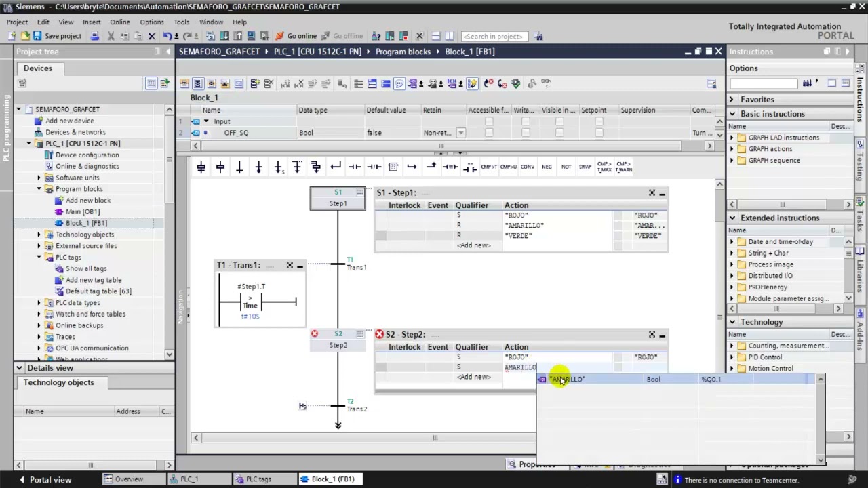
Task: Click in the Search in project field
Action: pos(494,36)
